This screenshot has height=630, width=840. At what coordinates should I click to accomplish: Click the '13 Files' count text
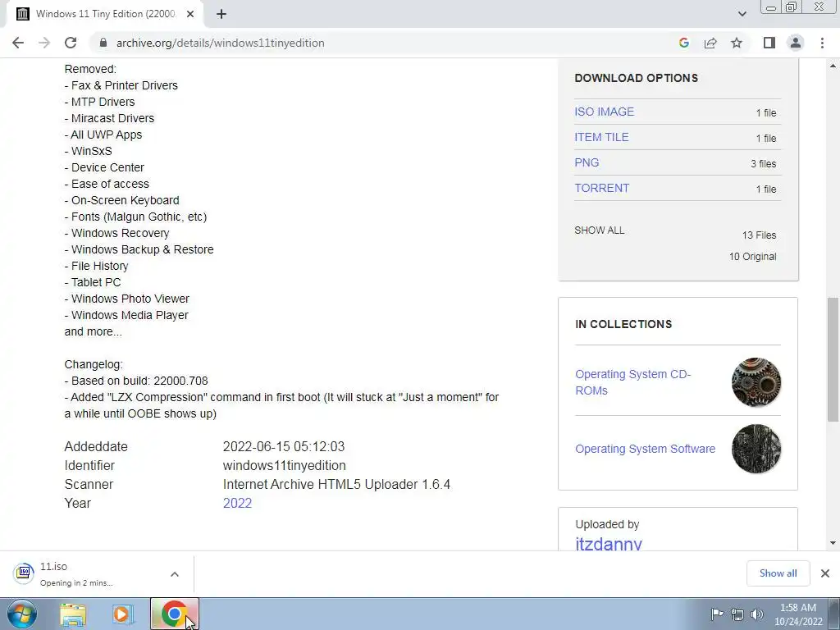tap(759, 235)
